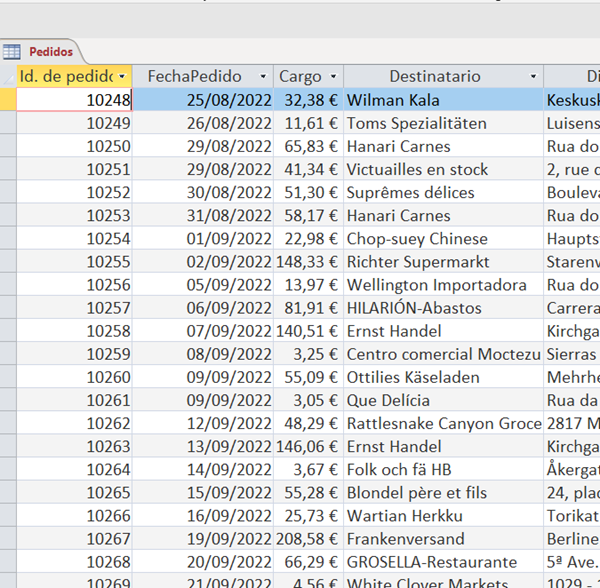Image resolution: width=600 pixels, height=588 pixels.
Task: Select the row selector for order 10255
Action: point(8,262)
